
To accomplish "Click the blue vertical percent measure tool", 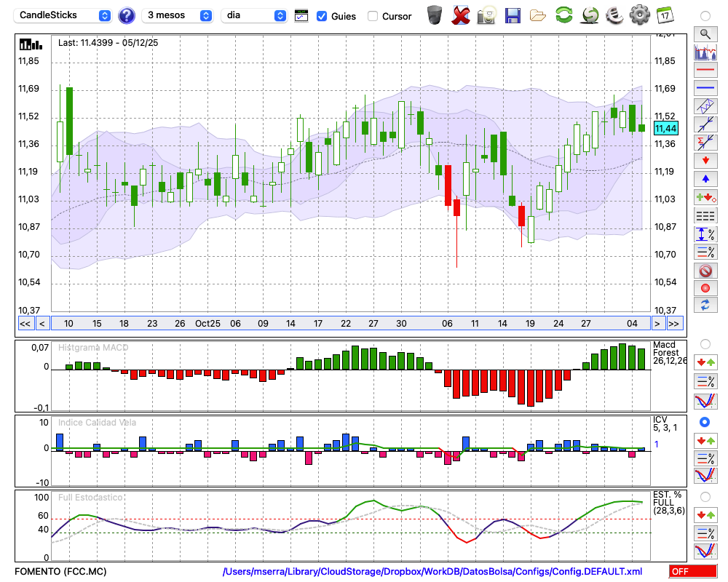I will pos(705,234).
